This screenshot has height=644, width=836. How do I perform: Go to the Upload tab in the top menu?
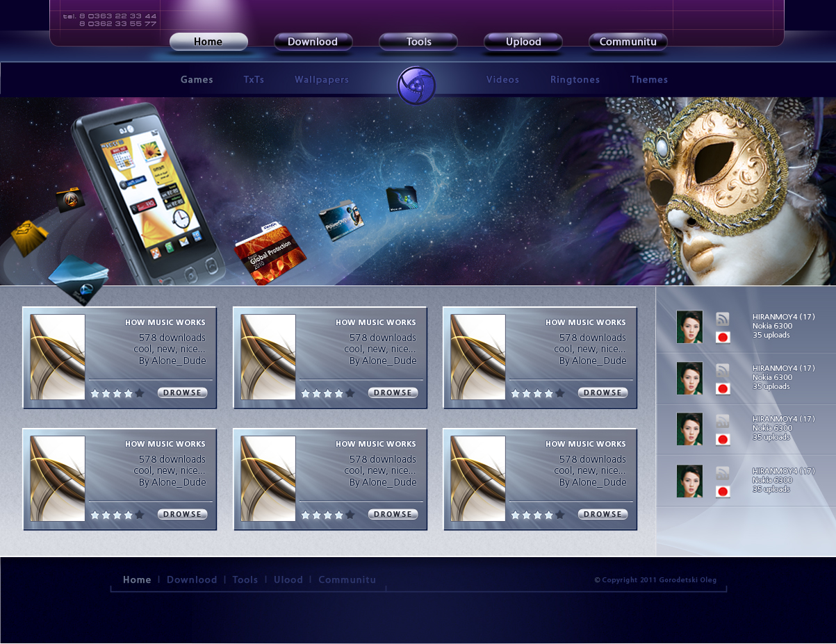pos(523,42)
